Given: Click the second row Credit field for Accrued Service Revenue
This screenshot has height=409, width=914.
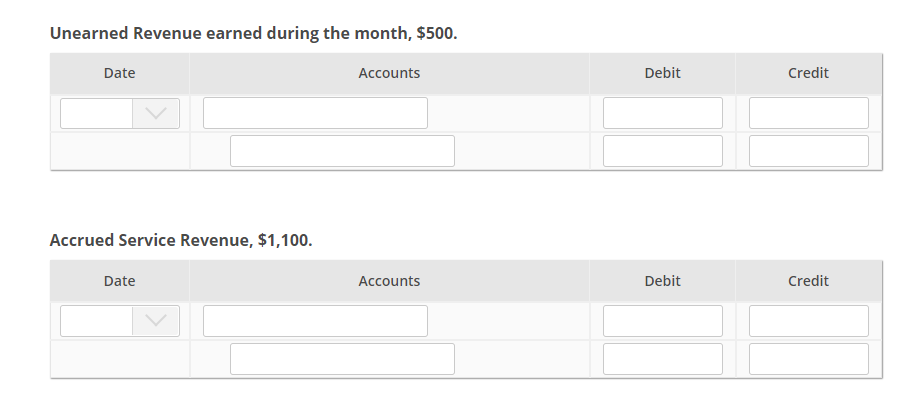Looking at the screenshot, I should tap(808, 359).
